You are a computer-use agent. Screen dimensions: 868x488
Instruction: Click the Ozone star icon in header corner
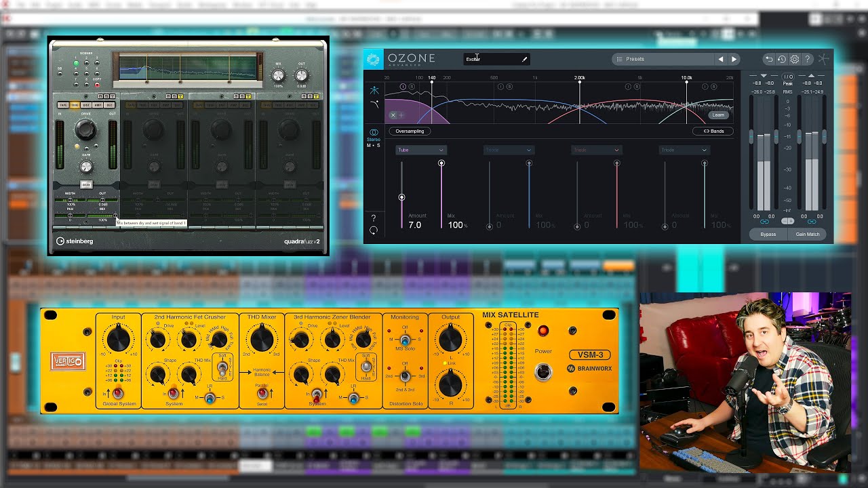point(823,59)
